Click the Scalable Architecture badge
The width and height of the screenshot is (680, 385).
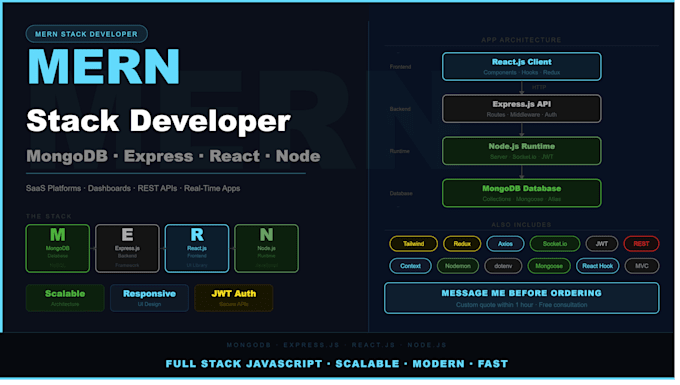(65, 298)
